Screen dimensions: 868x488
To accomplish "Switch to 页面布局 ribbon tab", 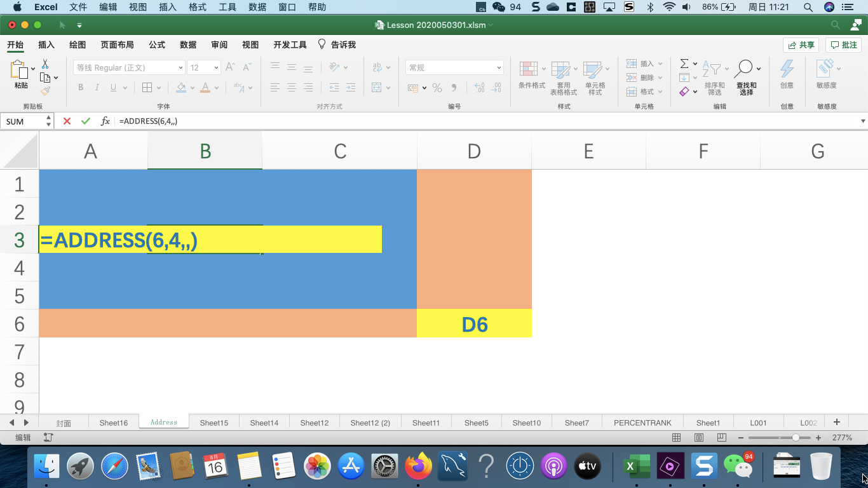I will point(117,44).
